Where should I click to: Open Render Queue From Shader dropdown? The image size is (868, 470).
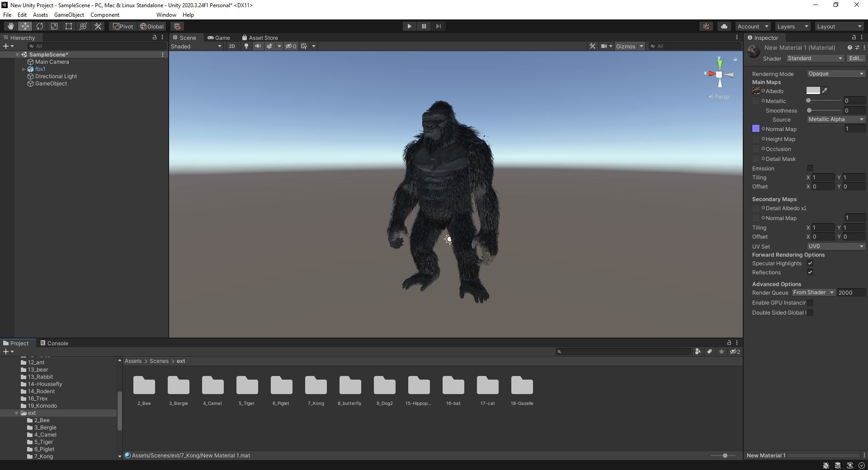813,292
